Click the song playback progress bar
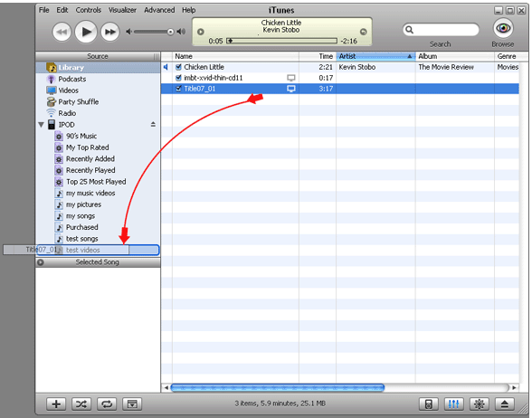The image size is (532, 418). coord(282,41)
